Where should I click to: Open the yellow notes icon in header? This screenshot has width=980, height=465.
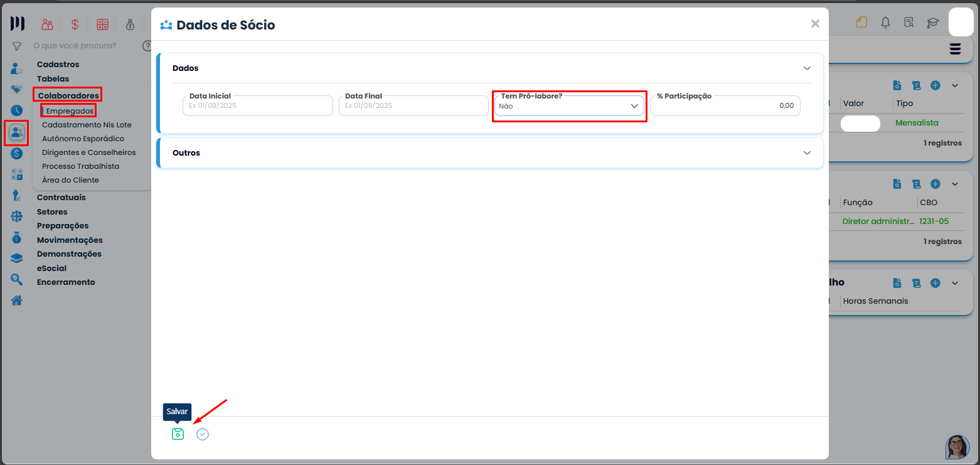[x=861, y=23]
